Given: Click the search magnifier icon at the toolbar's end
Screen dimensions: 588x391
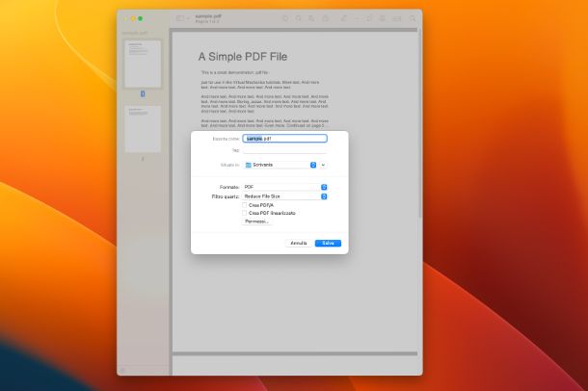Looking at the screenshot, I should (x=413, y=18).
